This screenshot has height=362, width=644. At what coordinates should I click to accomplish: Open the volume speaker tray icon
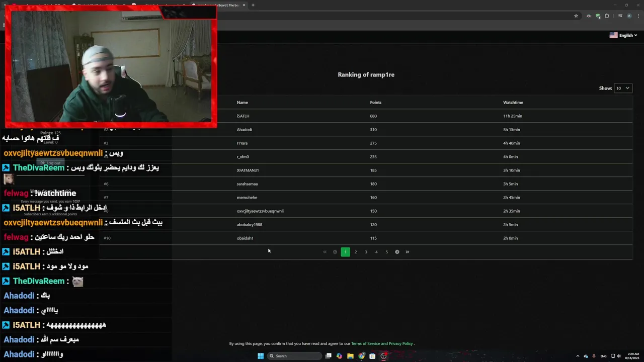619,356
